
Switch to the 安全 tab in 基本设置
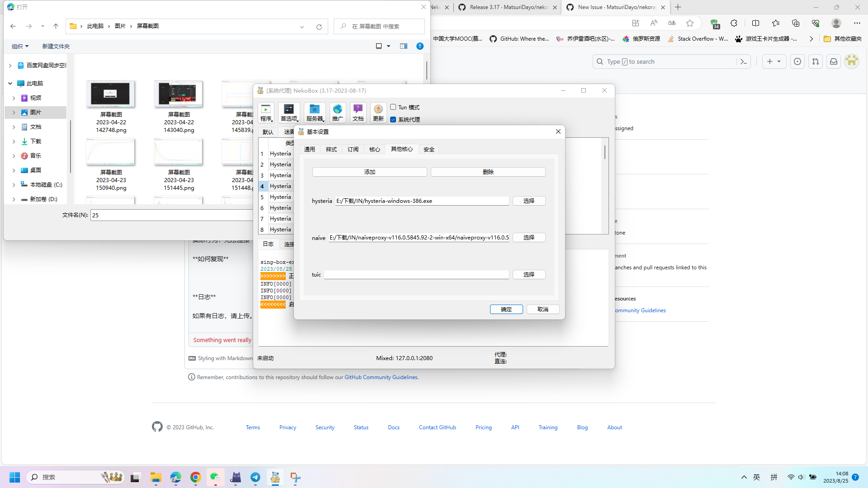point(429,149)
